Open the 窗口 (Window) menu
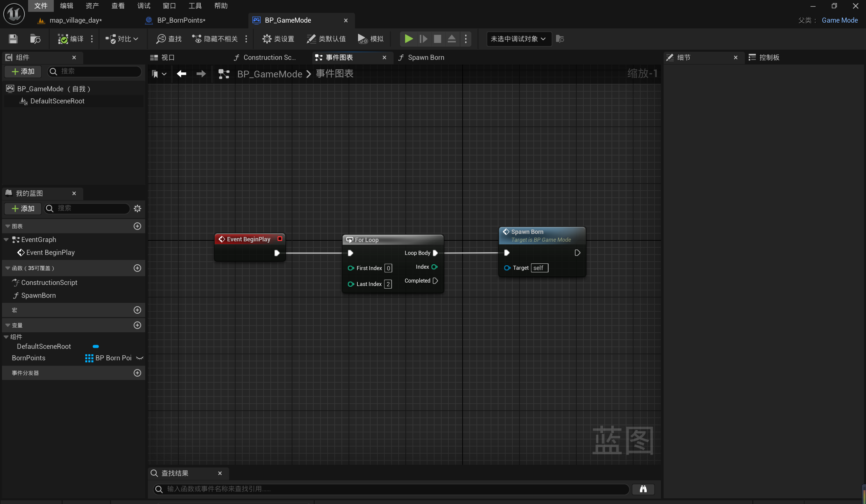 [x=169, y=5]
